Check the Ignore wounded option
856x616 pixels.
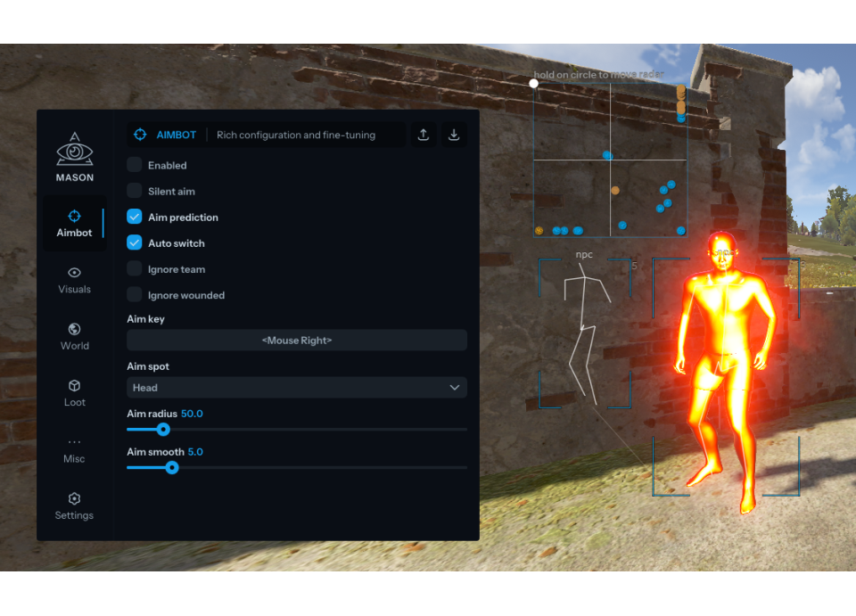[x=135, y=295]
